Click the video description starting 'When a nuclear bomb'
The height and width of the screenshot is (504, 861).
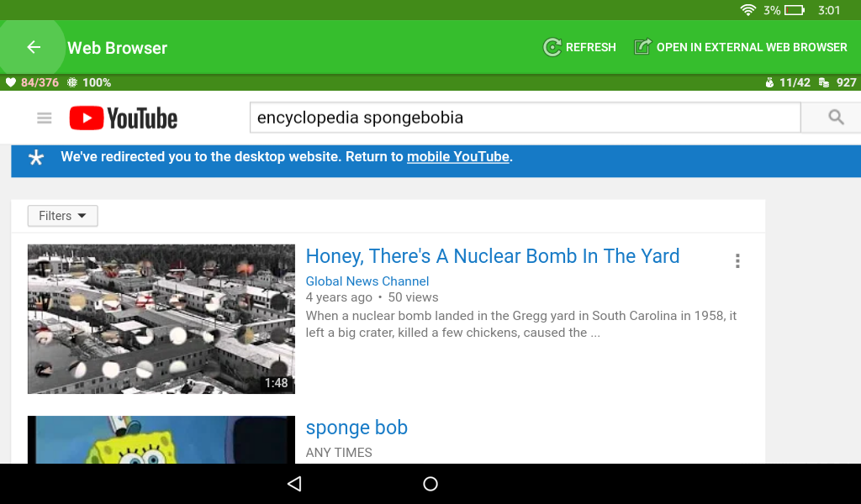pos(521,324)
